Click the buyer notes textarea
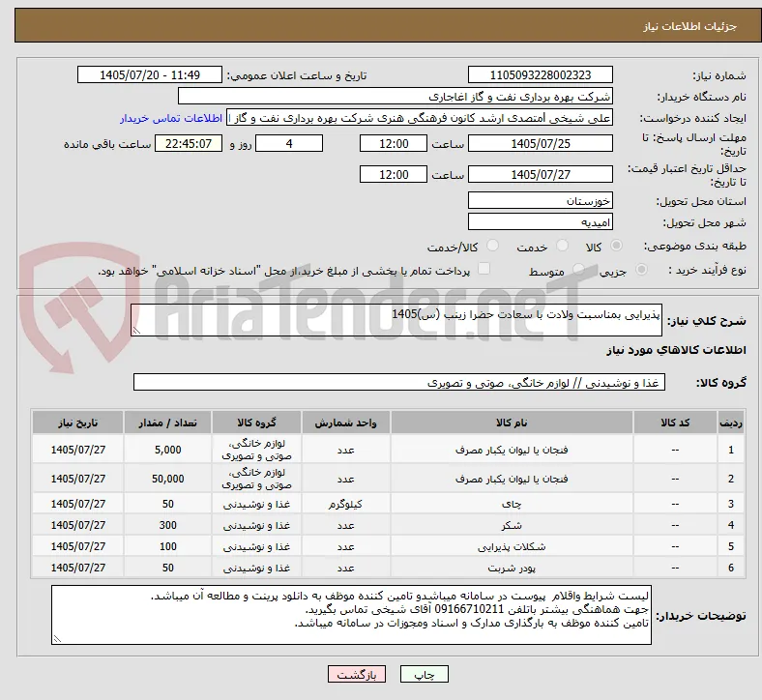Image resolution: width=762 pixels, height=700 pixels. [351, 615]
